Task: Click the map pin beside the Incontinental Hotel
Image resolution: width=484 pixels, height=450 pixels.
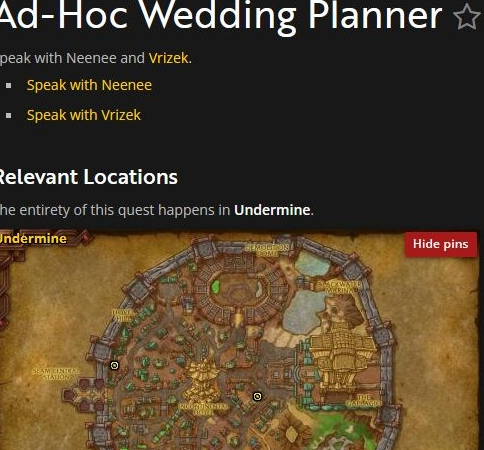Action: pos(257,396)
